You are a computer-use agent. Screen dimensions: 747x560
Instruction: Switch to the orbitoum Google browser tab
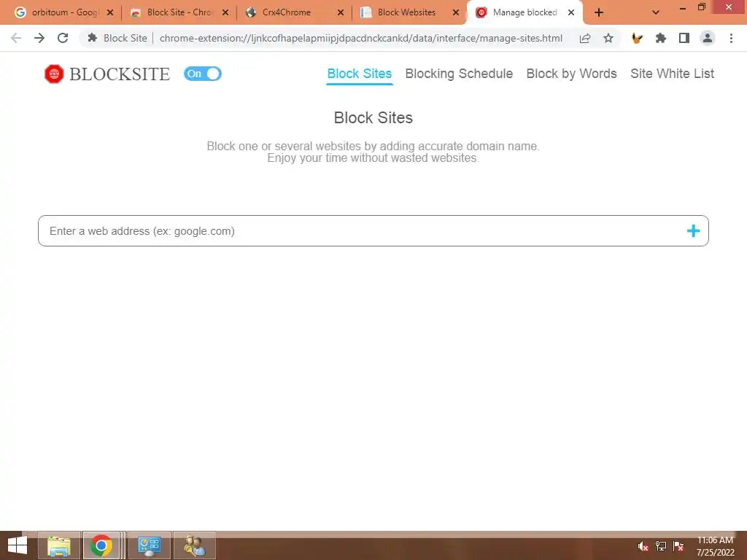pyautogui.click(x=64, y=12)
